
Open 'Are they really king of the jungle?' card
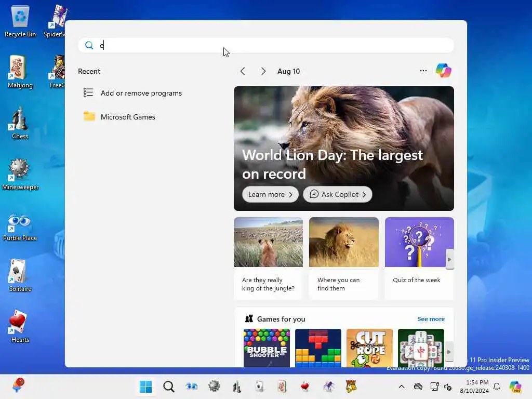[269, 259]
